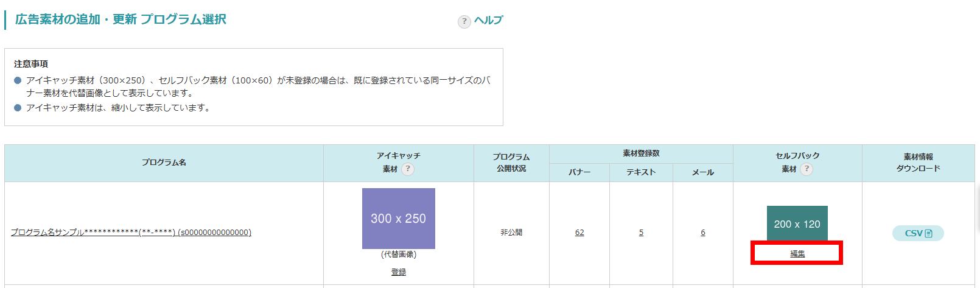This screenshot has width=980, height=288.
Task: Click the help icon under セルフバック素材 header
Action: pyautogui.click(x=807, y=169)
